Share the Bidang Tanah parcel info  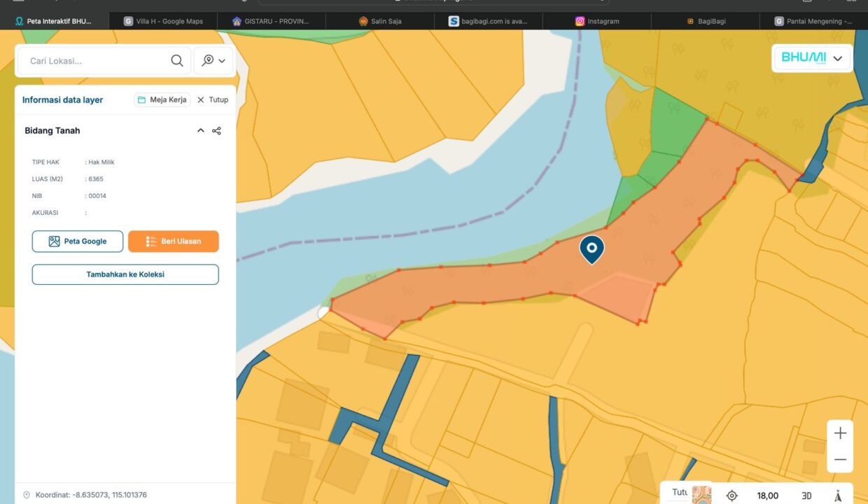(217, 131)
